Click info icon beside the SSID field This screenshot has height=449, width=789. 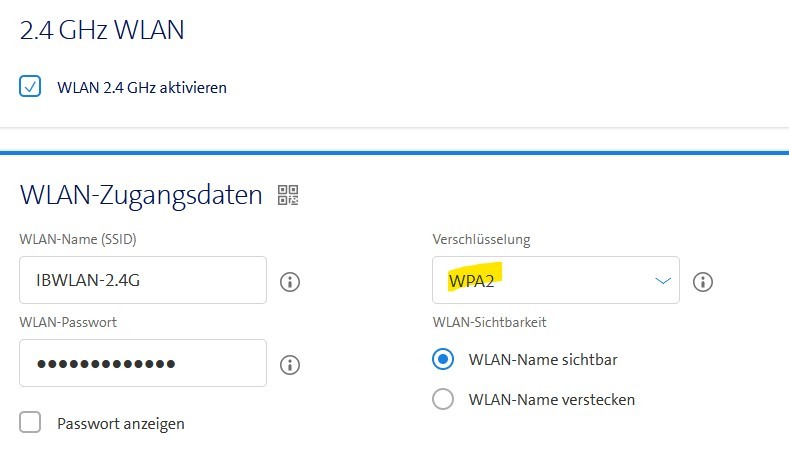point(291,281)
